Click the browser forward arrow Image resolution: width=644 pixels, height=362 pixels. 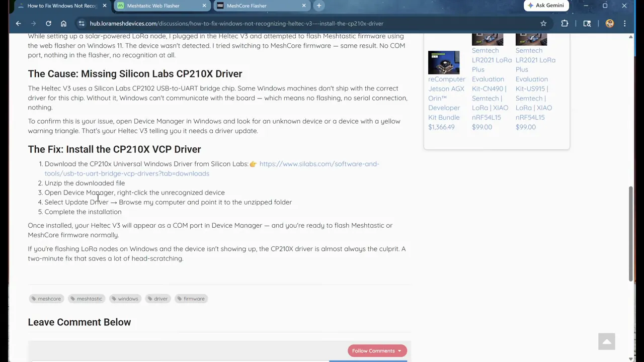[33, 23]
